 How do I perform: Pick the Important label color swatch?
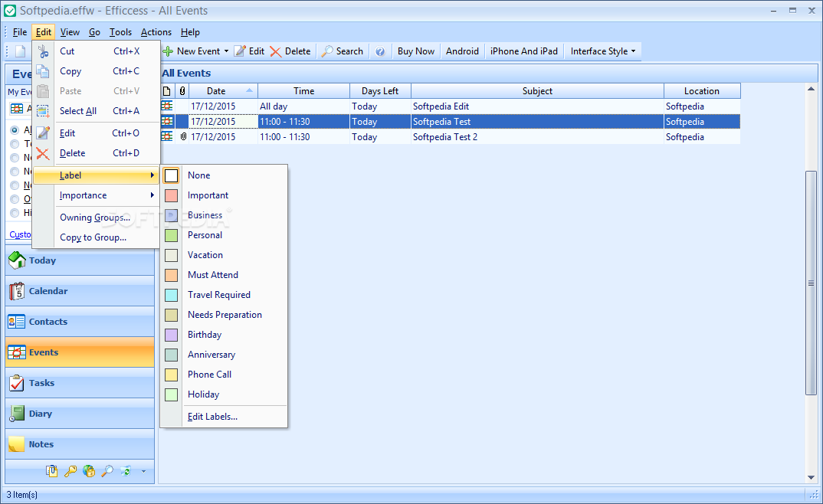point(171,195)
